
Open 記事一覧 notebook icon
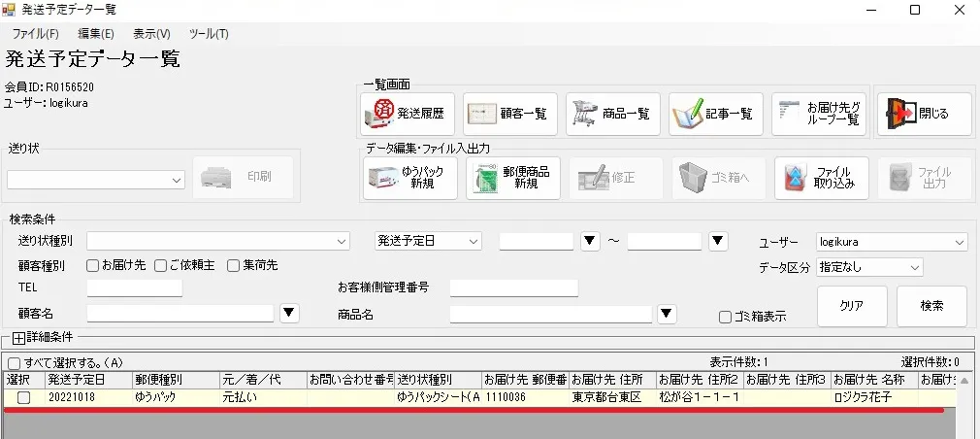[x=688, y=114]
